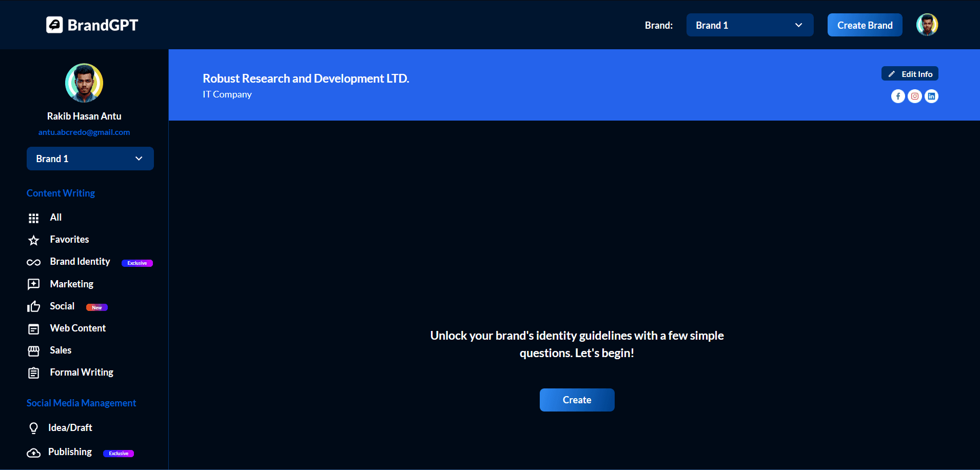Click the Social thumbs-up icon

(34, 307)
